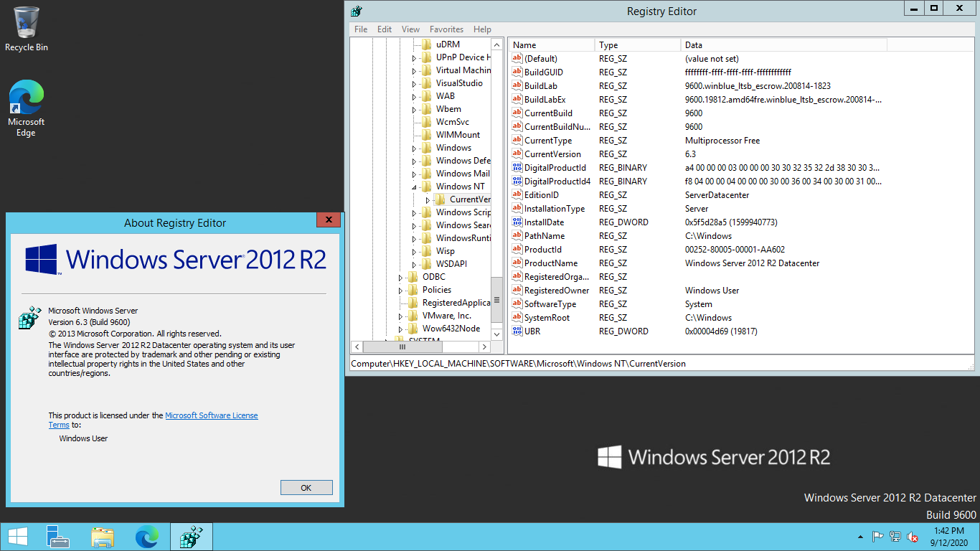Open the Windows Start button

(17, 537)
